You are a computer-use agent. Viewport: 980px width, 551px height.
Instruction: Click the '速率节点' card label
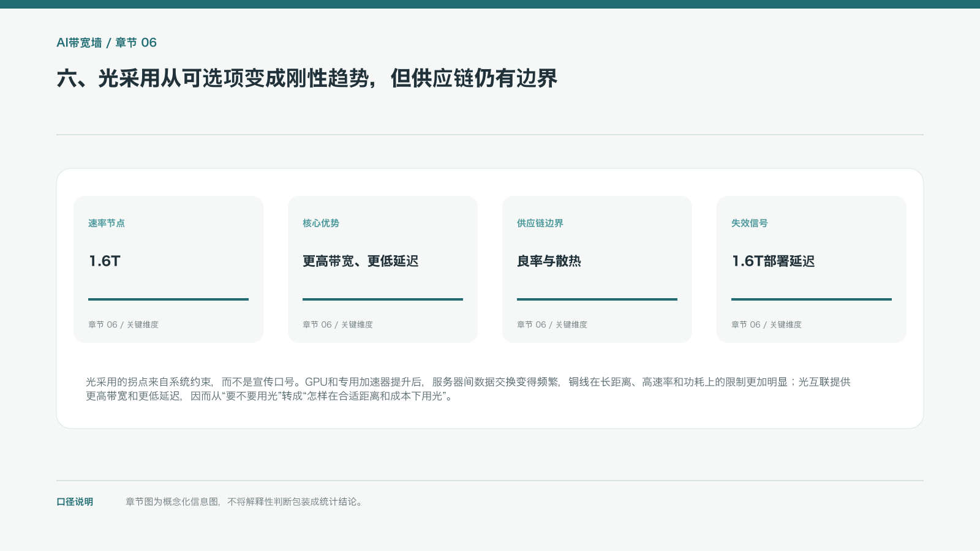coord(107,223)
